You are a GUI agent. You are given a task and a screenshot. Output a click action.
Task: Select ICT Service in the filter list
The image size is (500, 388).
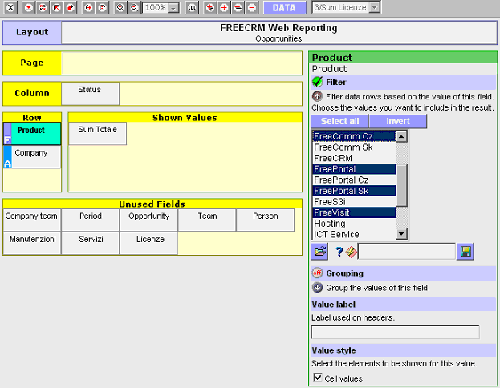point(354,234)
